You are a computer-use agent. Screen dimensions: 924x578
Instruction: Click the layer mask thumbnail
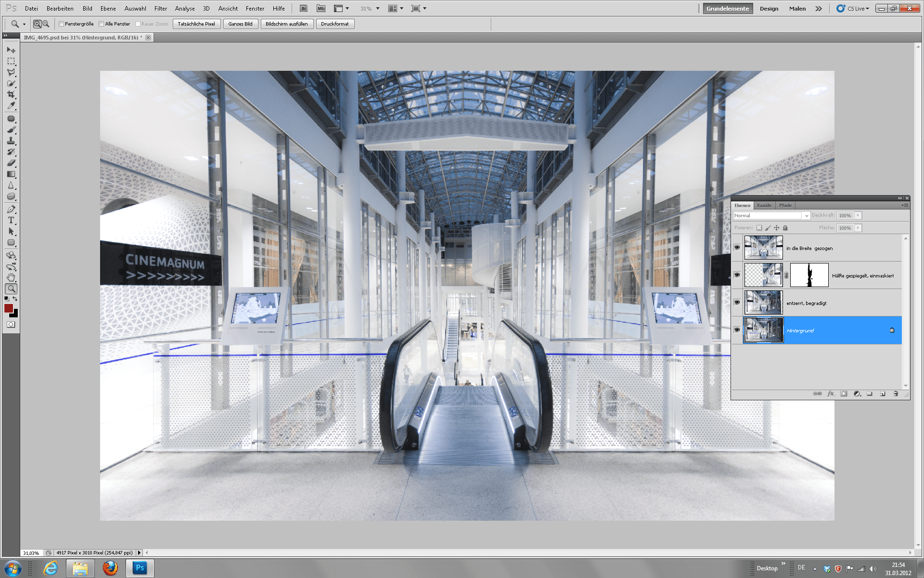point(809,276)
